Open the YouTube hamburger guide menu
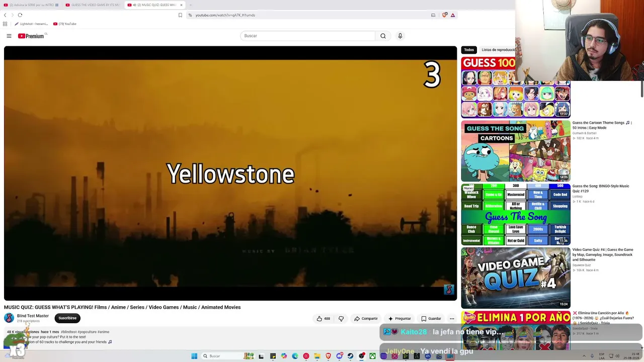644x362 pixels. click(x=9, y=36)
